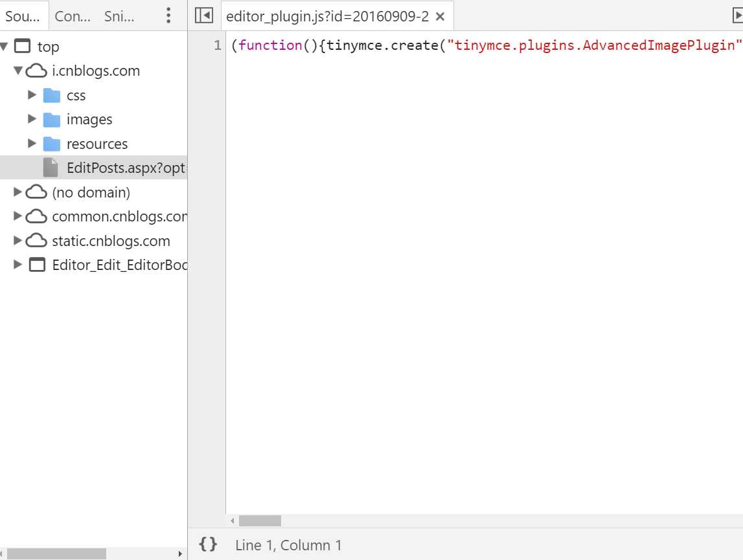Image resolution: width=743 pixels, height=560 pixels.
Task: Click the navigator scrollbar left arrow
Action: (2, 554)
